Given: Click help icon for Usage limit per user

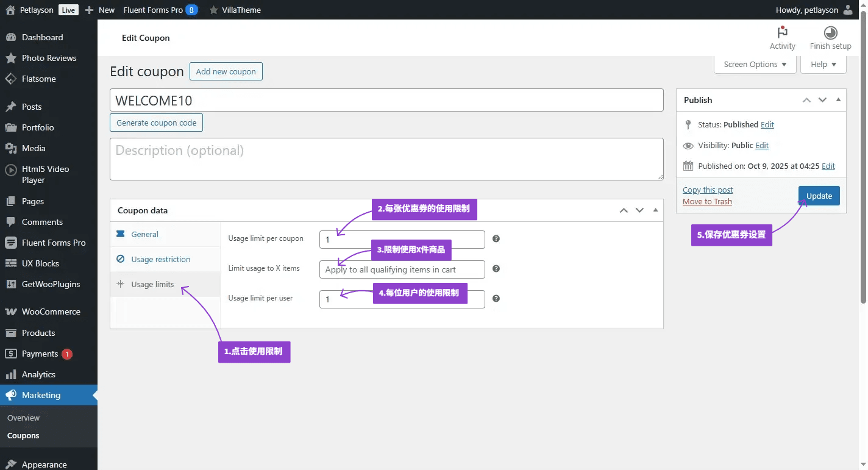Looking at the screenshot, I should pyautogui.click(x=496, y=299).
